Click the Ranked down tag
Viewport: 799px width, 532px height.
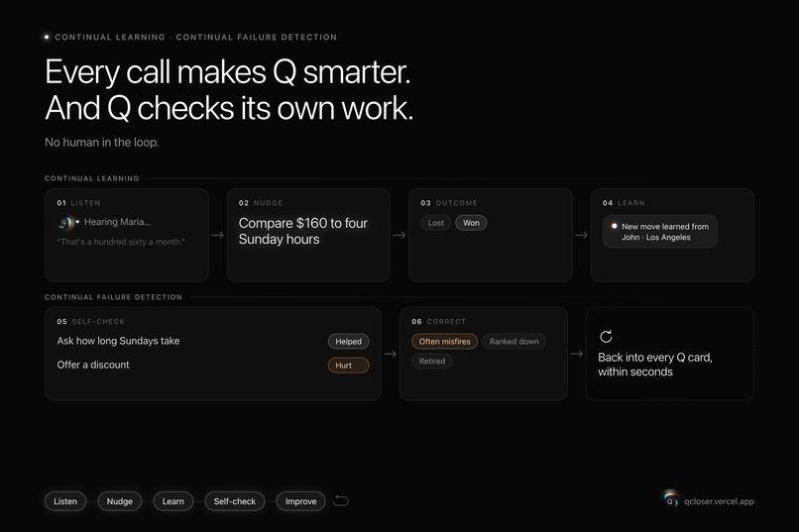pyautogui.click(x=514, y=342)
